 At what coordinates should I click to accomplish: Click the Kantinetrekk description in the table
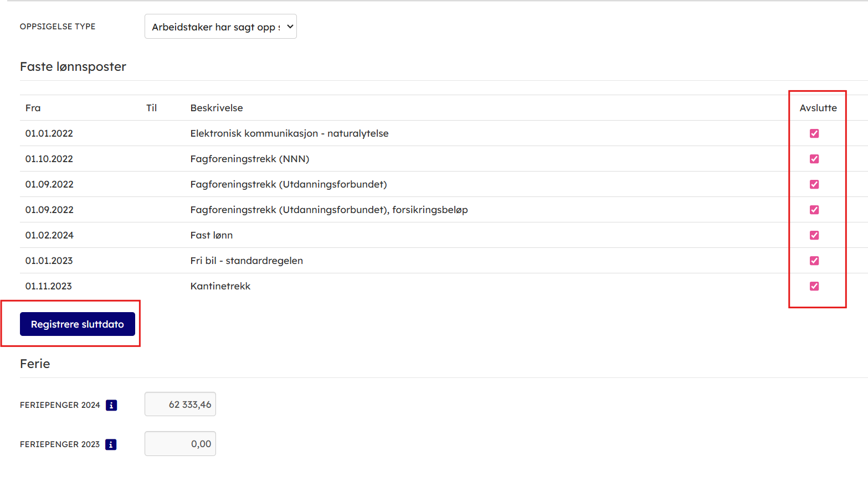pyautogui.click(x=220, y=286)
